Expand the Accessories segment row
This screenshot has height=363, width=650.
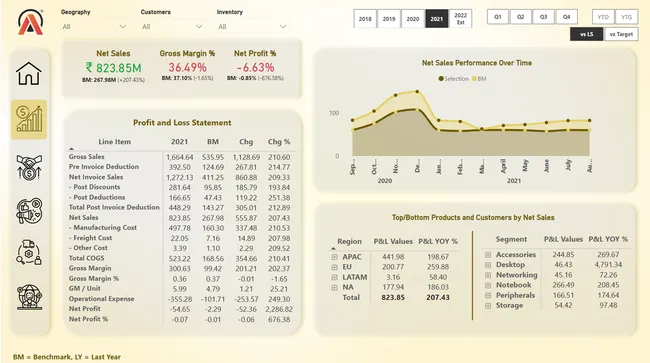point(488,255)
